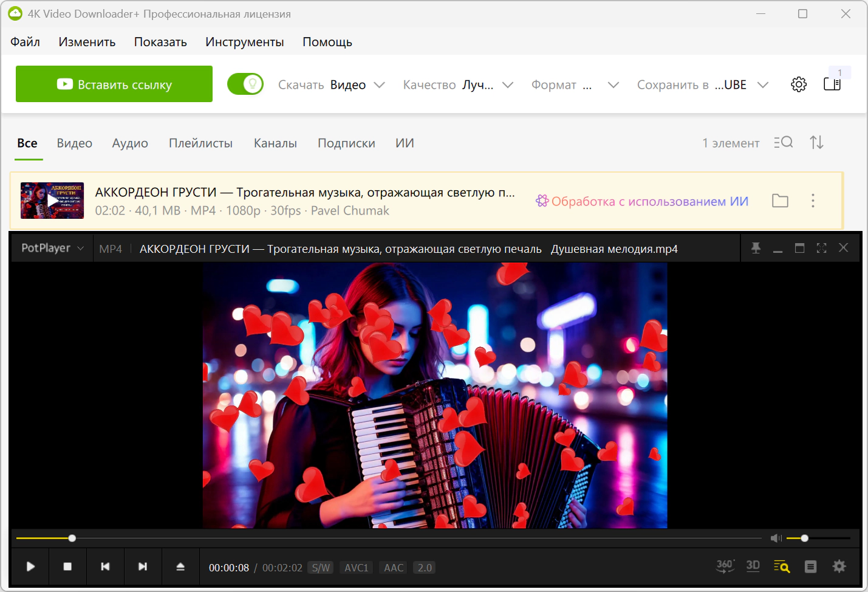
Task: Click Обработка с использованием ИИ link
Action: (642, 201)
